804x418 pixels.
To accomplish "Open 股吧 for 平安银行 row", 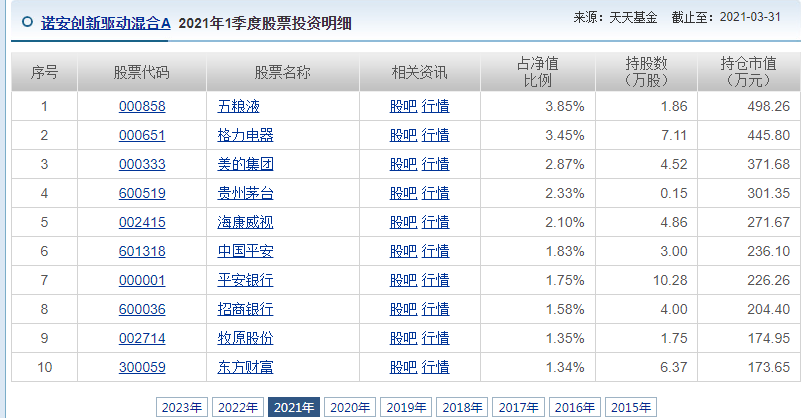I will pos(404,280).
